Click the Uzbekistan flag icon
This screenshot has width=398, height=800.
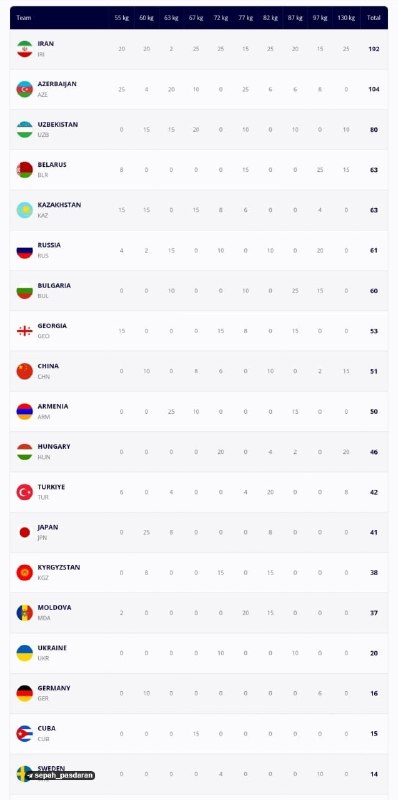[x=24, y=130]
